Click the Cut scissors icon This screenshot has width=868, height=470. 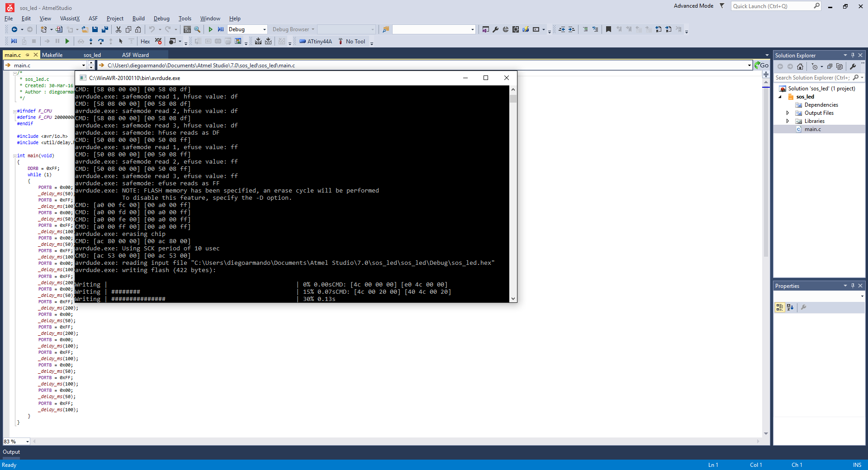pyautogui.click(x=119, y=29)
